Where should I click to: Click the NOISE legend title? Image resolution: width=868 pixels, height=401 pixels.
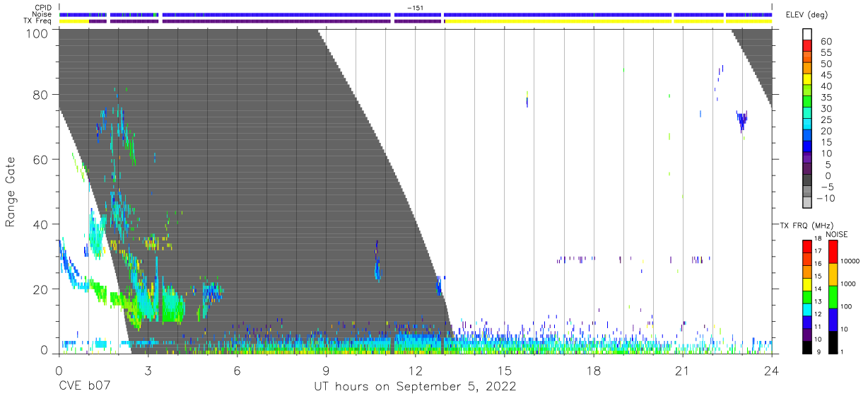pyautogui.click(x=835, y=234)
